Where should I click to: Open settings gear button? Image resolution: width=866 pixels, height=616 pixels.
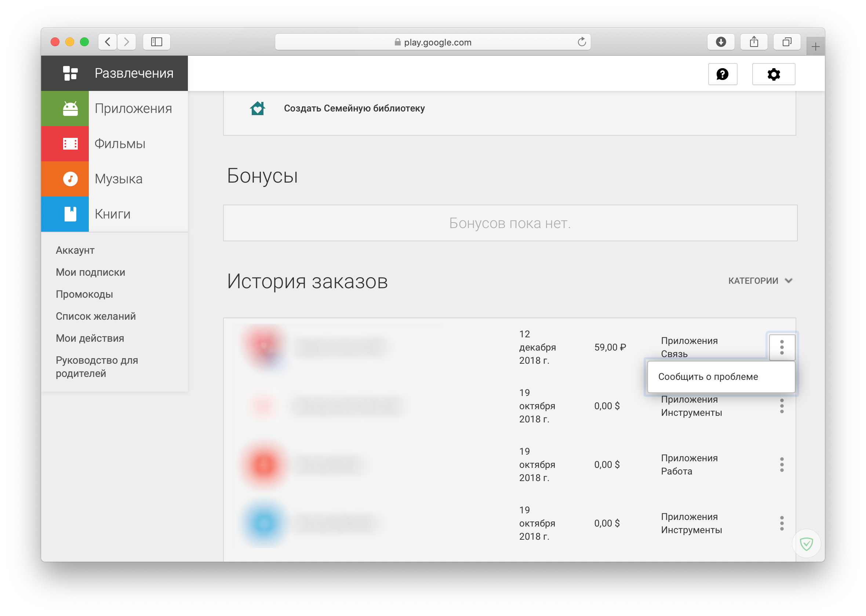(774, 74)
